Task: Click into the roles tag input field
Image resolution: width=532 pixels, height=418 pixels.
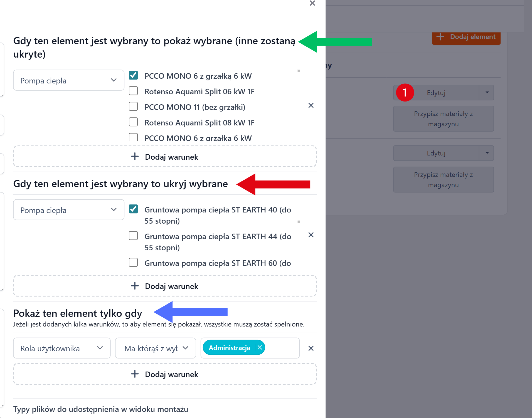Action: 282,348
